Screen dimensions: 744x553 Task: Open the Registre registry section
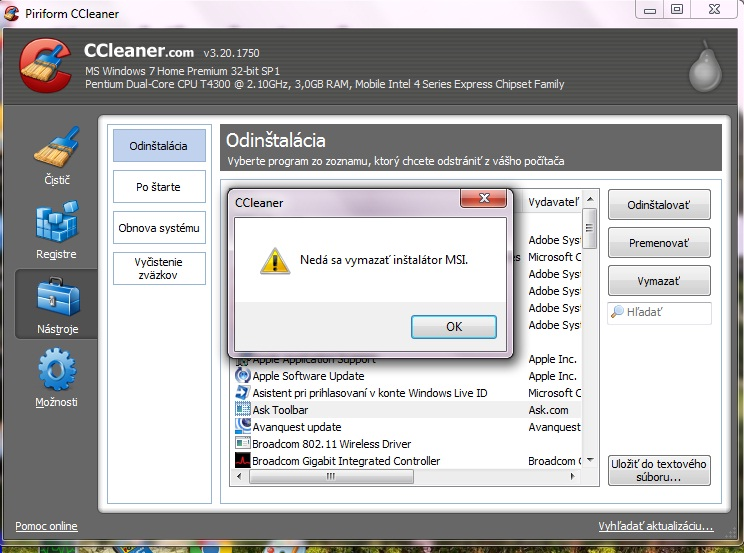tap(56, 230)
